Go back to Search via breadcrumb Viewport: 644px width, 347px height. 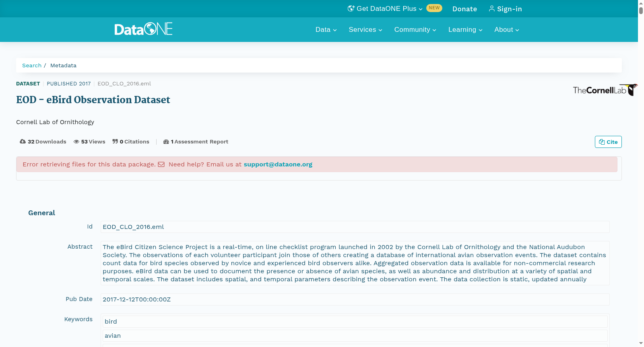coord(32,65)
